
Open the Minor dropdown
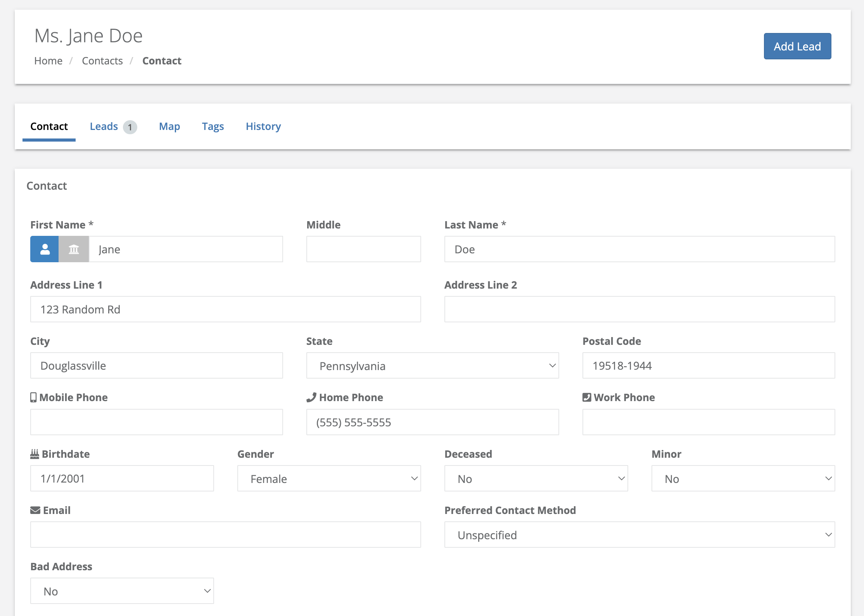click(x=743, y=478)
